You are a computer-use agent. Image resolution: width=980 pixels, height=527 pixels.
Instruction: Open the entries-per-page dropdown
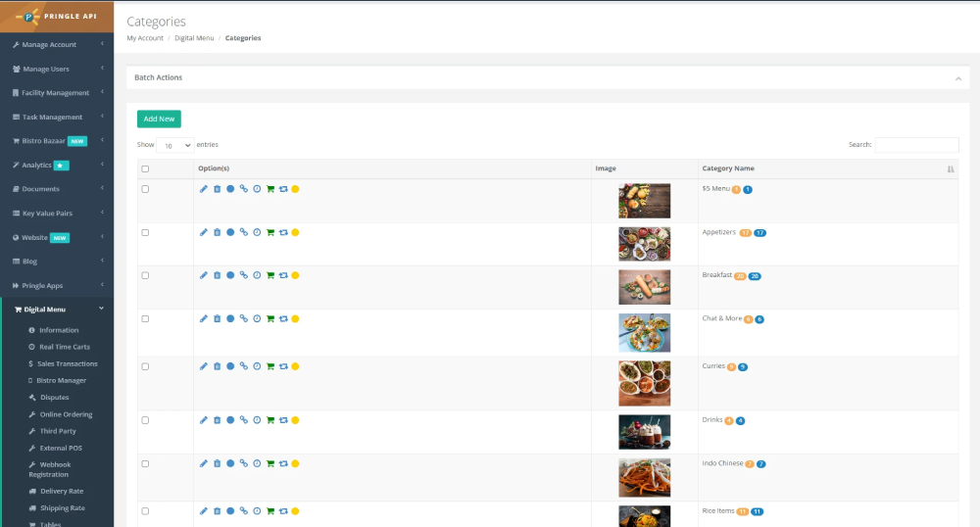[x=175, y=145]
